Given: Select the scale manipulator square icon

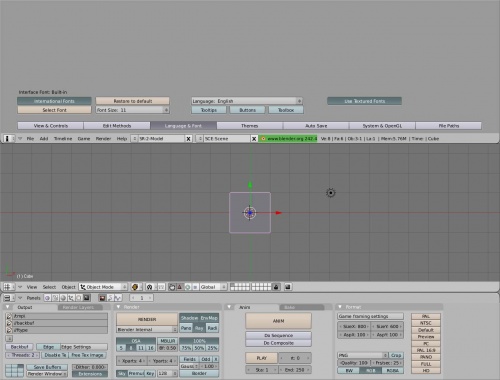Looking at the screenshot, I should (x=195, y=287).
